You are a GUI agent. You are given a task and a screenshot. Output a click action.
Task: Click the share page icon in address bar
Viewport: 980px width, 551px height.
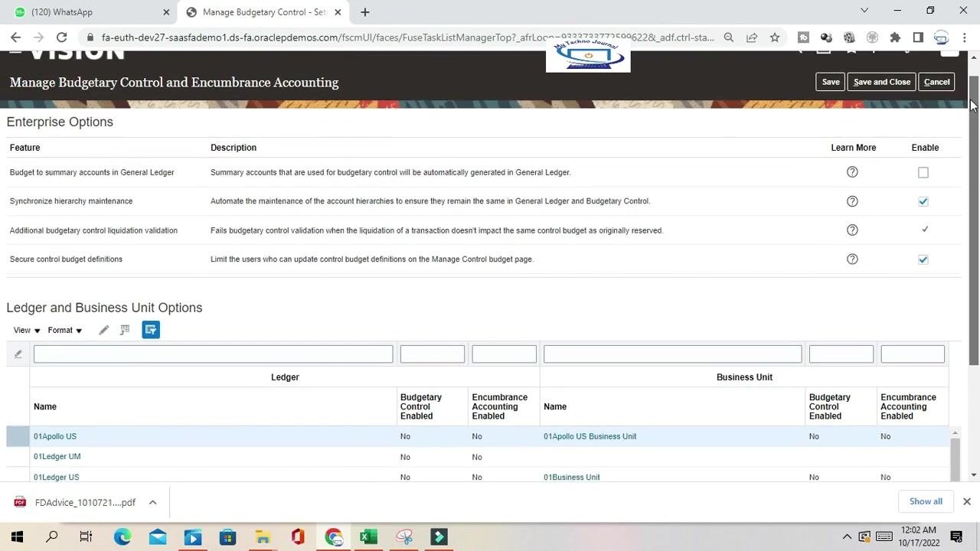click(x=752, y=37)
